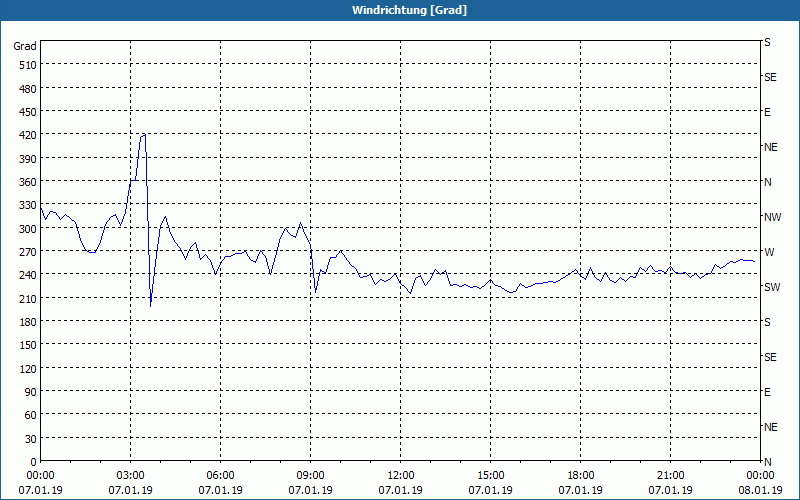Select the NE compass label level with 390-420
Image resolution: width=800 pixels, height=500 pixels.
click(771, 147)
